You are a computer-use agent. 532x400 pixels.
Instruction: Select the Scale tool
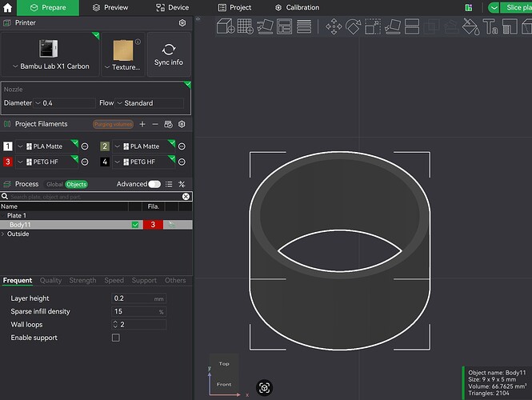pyautogui.click(x=373, y=26)
